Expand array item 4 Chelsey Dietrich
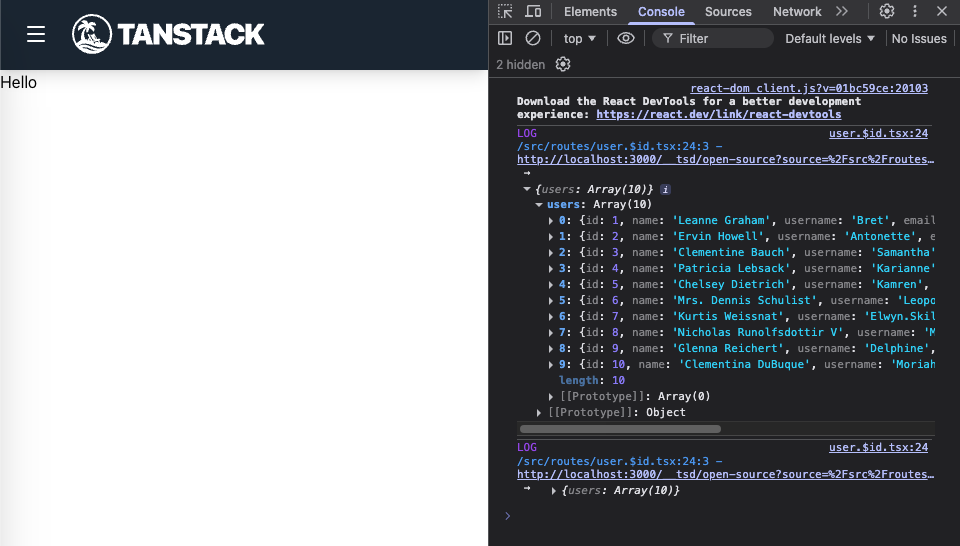Screen dimensions: 960x546 pyautogui.click(x=551, y=284)
